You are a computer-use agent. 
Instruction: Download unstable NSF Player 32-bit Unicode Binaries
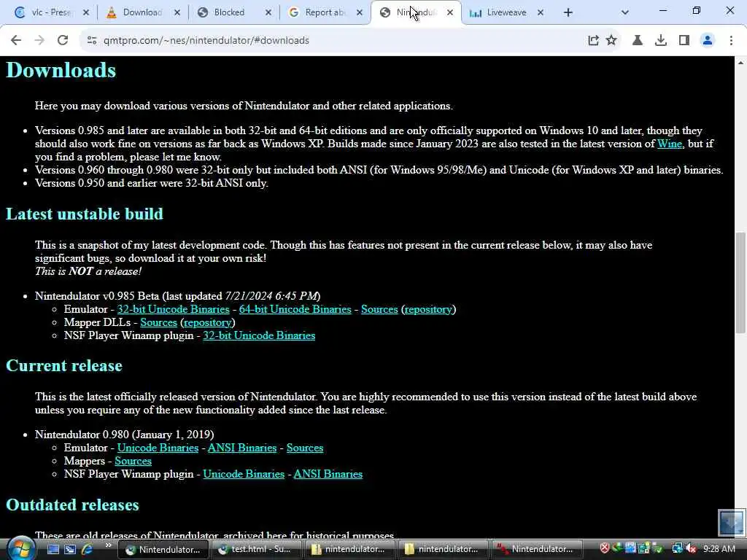(x=259, y=335)
